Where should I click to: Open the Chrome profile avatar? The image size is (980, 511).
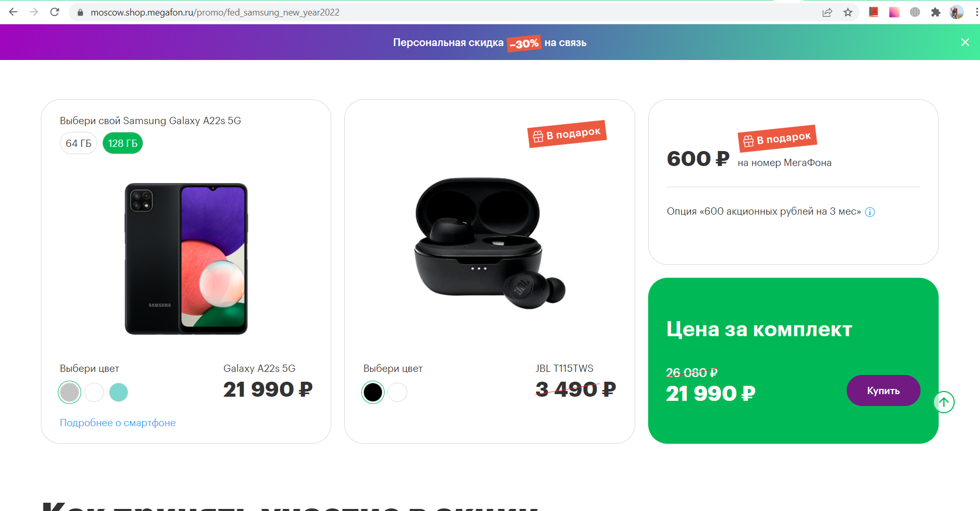click(957, 12)
